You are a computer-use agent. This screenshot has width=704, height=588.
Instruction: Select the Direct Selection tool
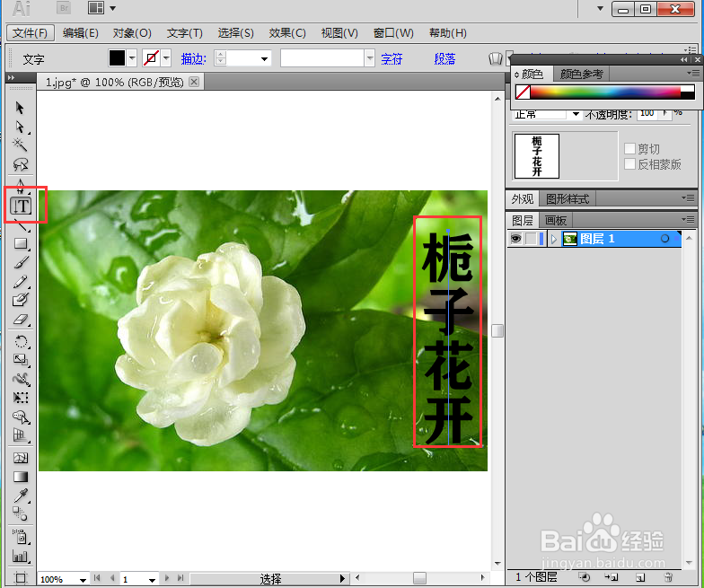click(20, 127)
